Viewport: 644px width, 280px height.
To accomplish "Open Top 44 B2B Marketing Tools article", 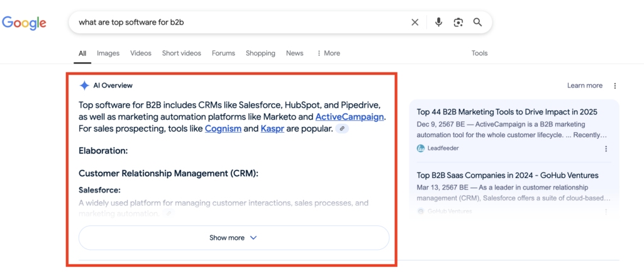I will [x=507, y=112].
